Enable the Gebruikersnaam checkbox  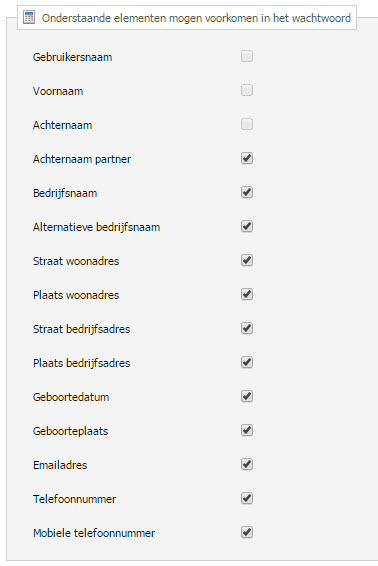click(247, 56)
